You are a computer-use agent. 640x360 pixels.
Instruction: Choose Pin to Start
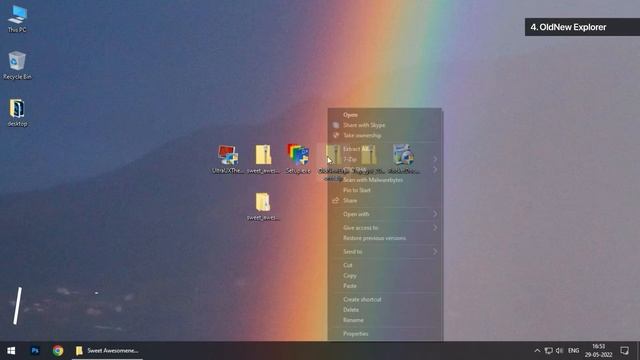click(385, 190)
